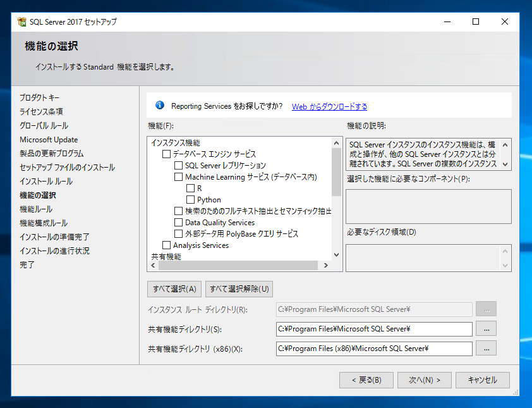Maximize the SQL Server 2017 setup window

pyautogui.click(x=476, y=22)
